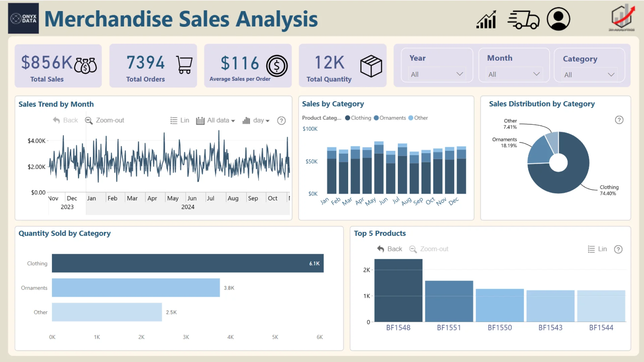Click the Top 5 Products title
Viewport: 644px width, 362px height.
(380, 233)
